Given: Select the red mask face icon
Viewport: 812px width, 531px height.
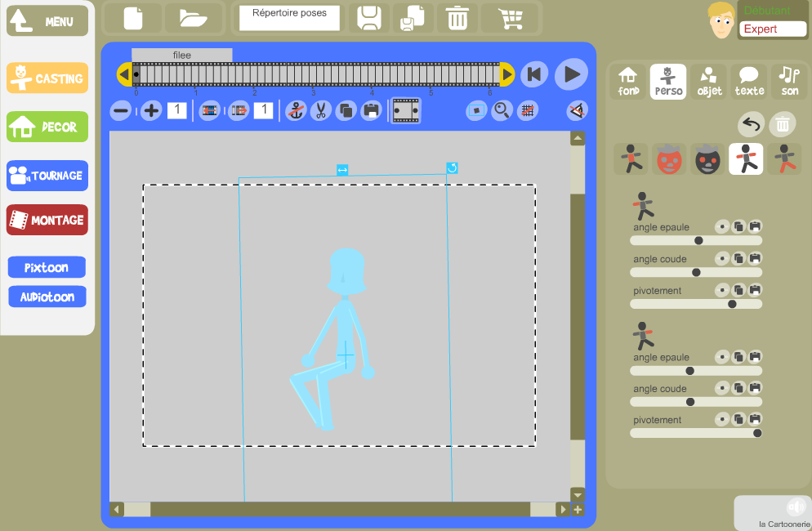Looking at the screenshot, I should [668, 159].
